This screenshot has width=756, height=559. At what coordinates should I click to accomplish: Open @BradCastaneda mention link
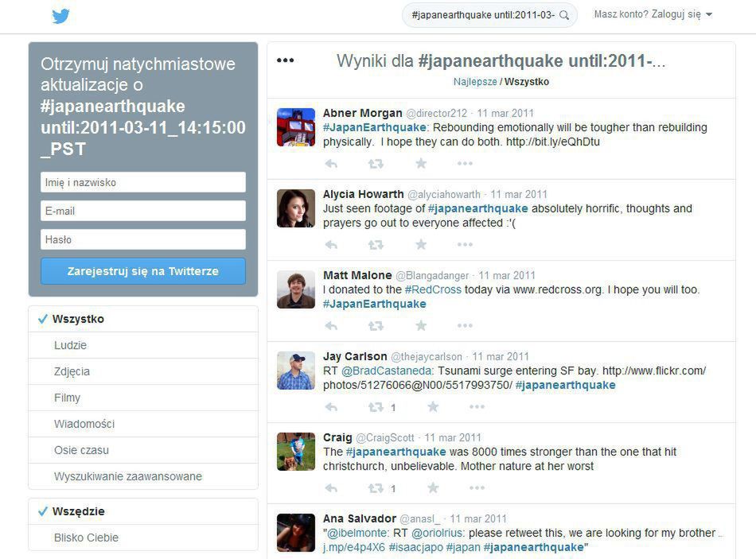click(388, 371)
